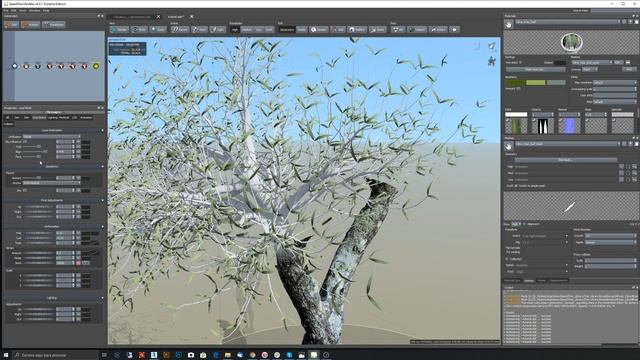The width and height of the screenshot is (640, 360).
Task: Toggle the Weld to single mesh checkbox
Action: (x=516, y=186)
